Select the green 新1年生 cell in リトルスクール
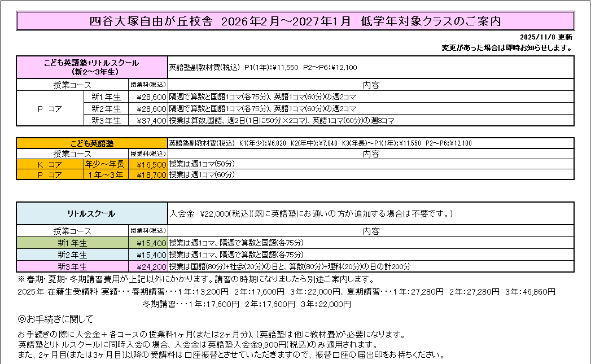591x364 pixels. point(72,243)
